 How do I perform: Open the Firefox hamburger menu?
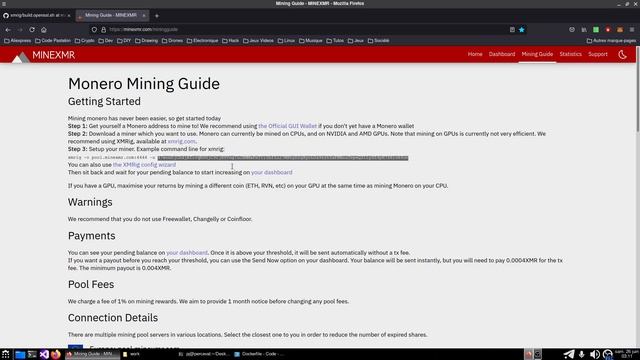[x=632, y=30]
